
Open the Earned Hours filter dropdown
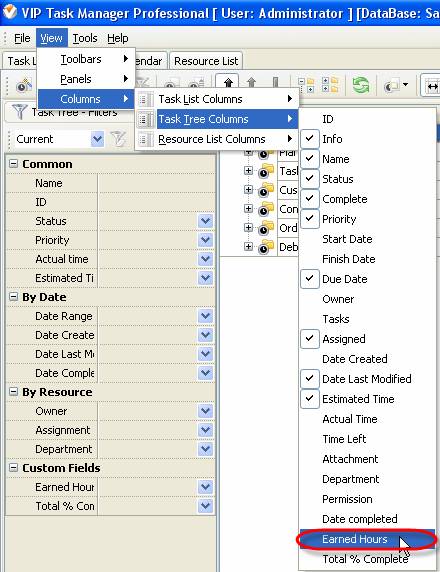pos(206,487)
